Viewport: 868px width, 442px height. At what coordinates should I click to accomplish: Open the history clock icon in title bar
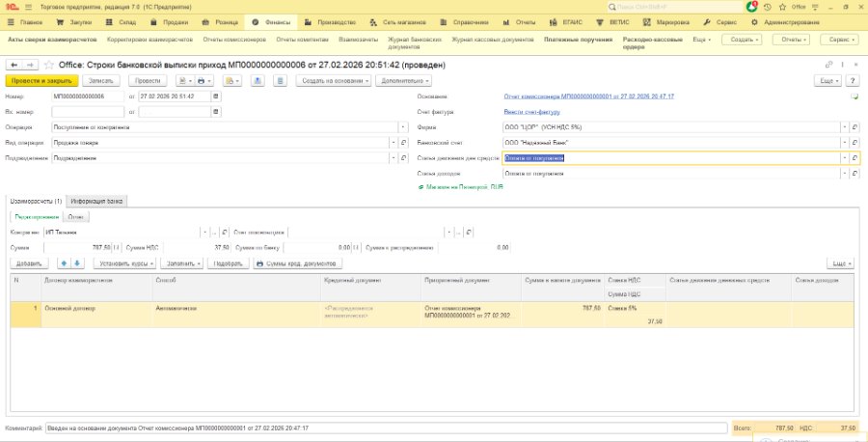coord(768,7)
